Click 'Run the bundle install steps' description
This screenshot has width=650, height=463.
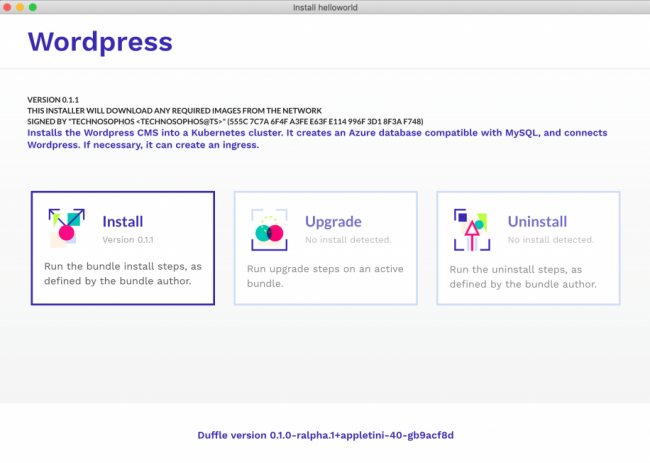coord(123,274)
